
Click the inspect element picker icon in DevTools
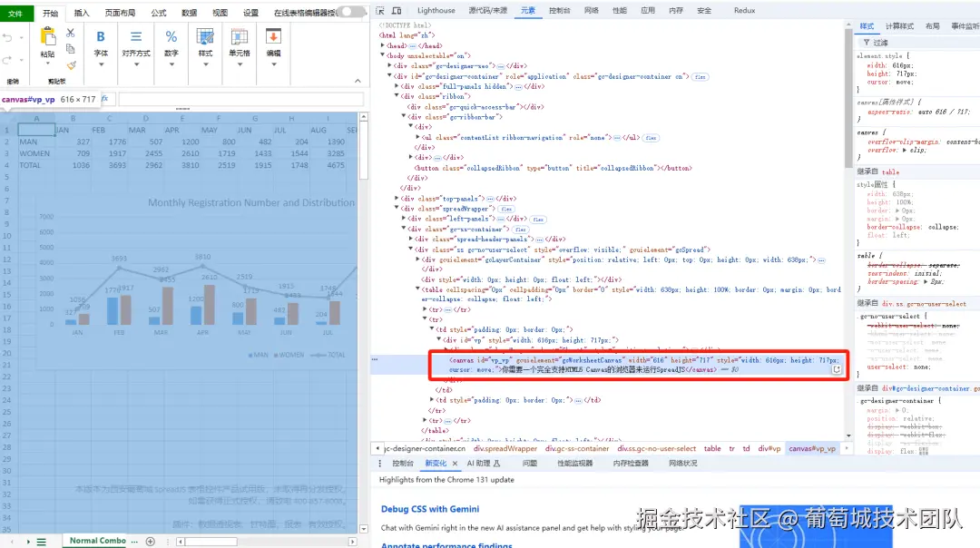[380, 11]
